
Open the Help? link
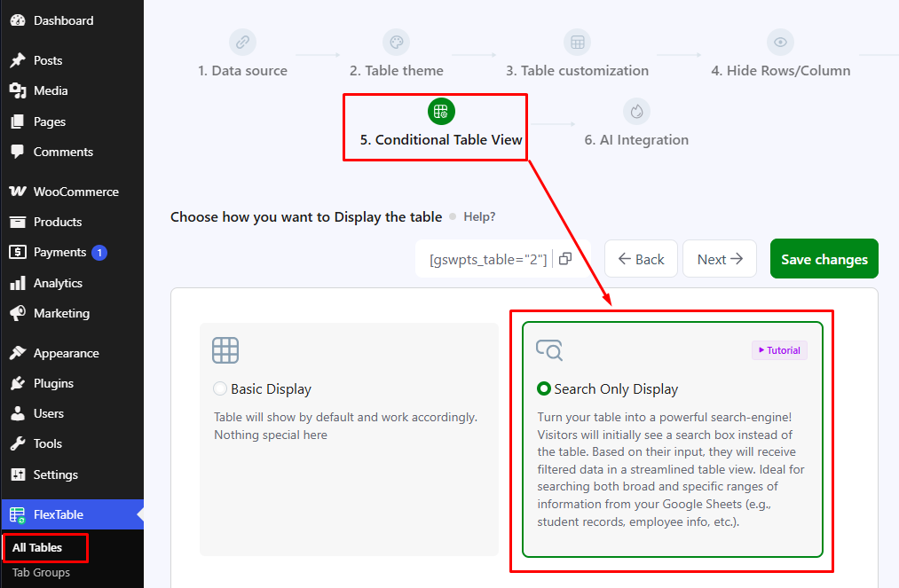point(479,216)
